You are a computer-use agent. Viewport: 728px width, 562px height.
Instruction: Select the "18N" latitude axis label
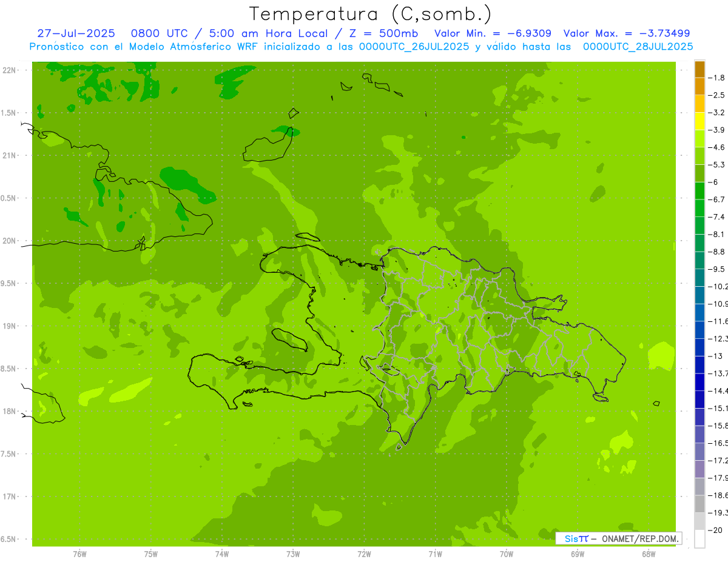point(8,411)
